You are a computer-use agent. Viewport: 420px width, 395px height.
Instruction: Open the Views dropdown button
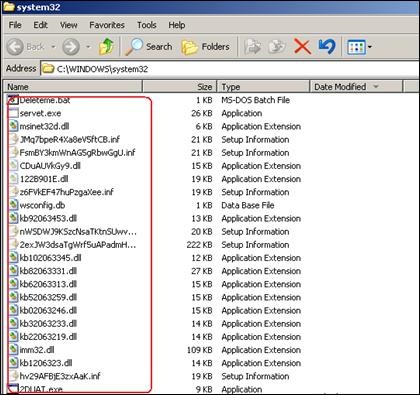click(x=359, y=47)
